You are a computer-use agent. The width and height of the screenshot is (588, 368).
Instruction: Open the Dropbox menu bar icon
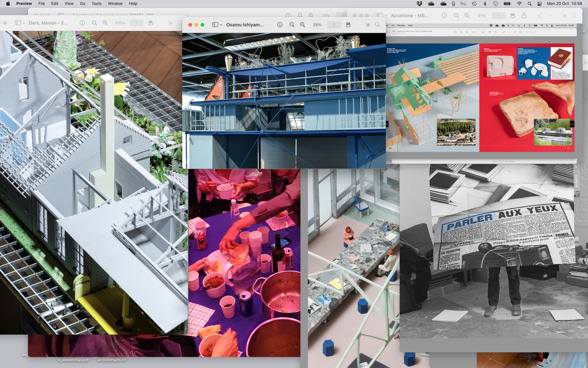pos(419,4)
